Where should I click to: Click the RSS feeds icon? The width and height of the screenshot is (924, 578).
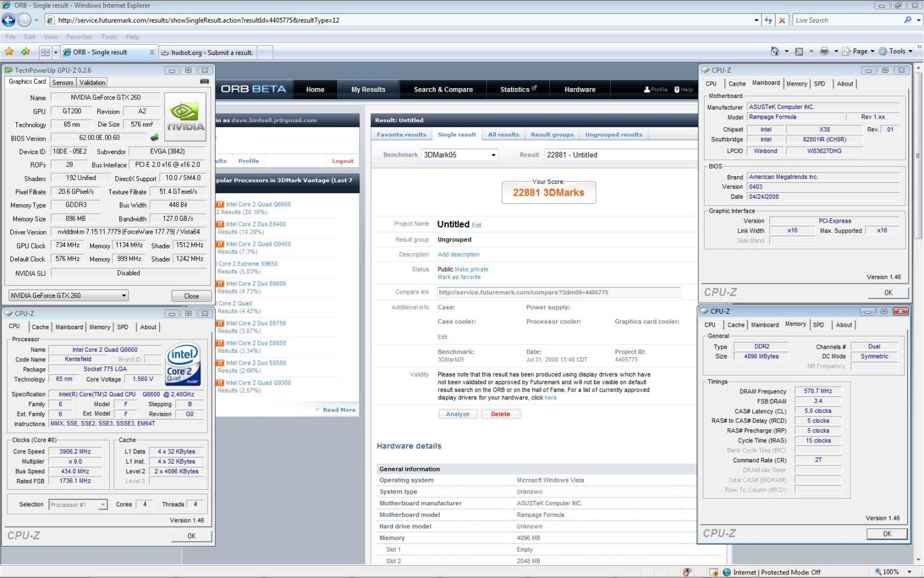[799, 51]
